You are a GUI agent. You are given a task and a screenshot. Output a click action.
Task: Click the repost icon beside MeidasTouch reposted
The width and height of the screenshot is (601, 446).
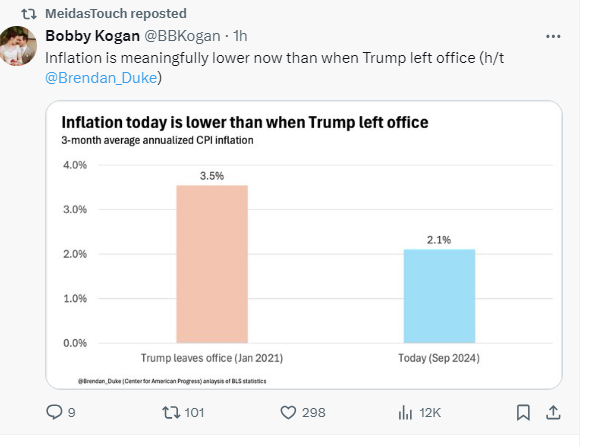tap(30, 14)
